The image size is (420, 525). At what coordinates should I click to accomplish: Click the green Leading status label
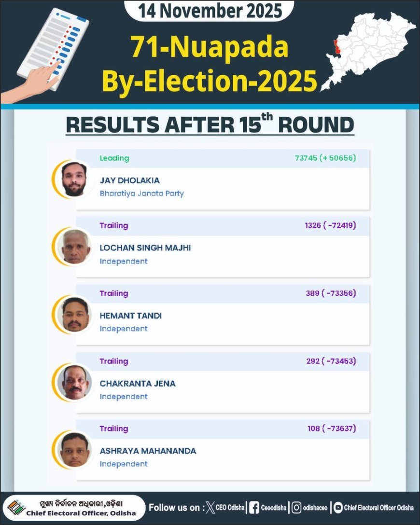(x=114, y=158)
